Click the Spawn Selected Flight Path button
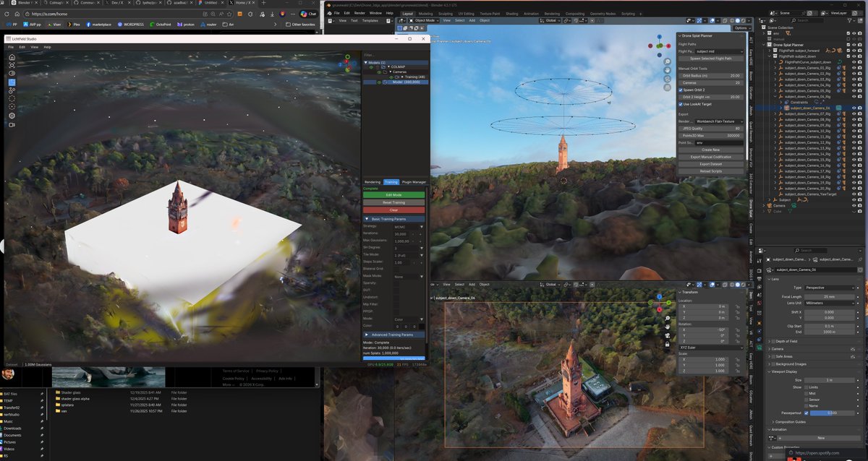 pos(710,59)
